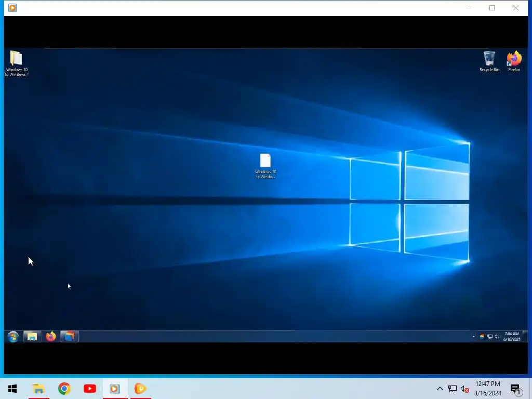This screenshot has width=532, height=399.
Task: Click the 7:04 AM clock in inner taskbar
Action: 512,336
